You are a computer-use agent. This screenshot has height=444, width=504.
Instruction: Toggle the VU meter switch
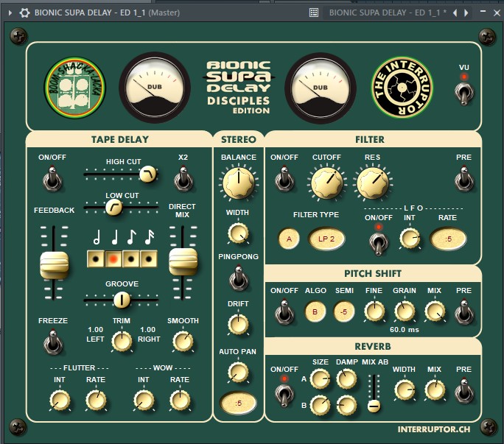coord(463,94)
